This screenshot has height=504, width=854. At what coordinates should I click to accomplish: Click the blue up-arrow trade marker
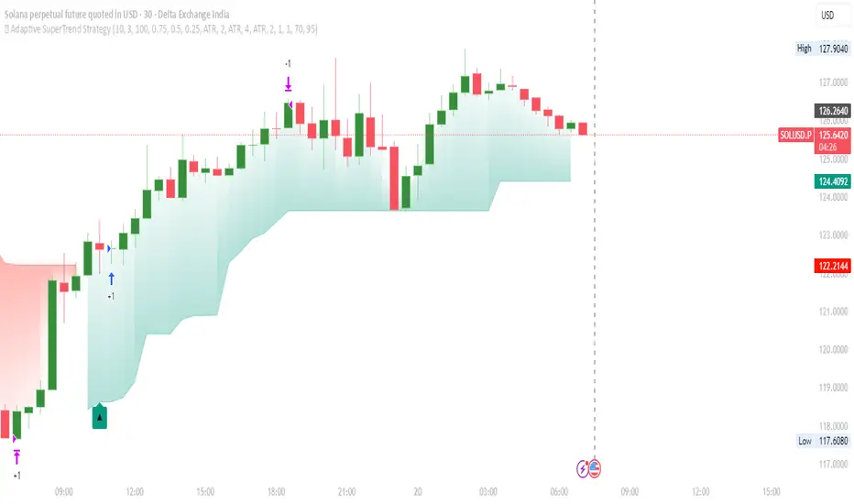(111, 278)
